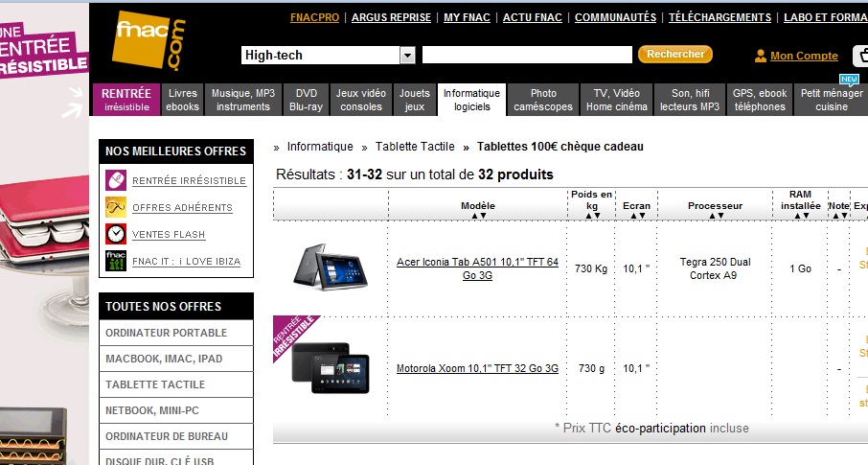868x465 pixels.
Task: Select the DVD Blu-ray tab
Action: click(307, 100)
